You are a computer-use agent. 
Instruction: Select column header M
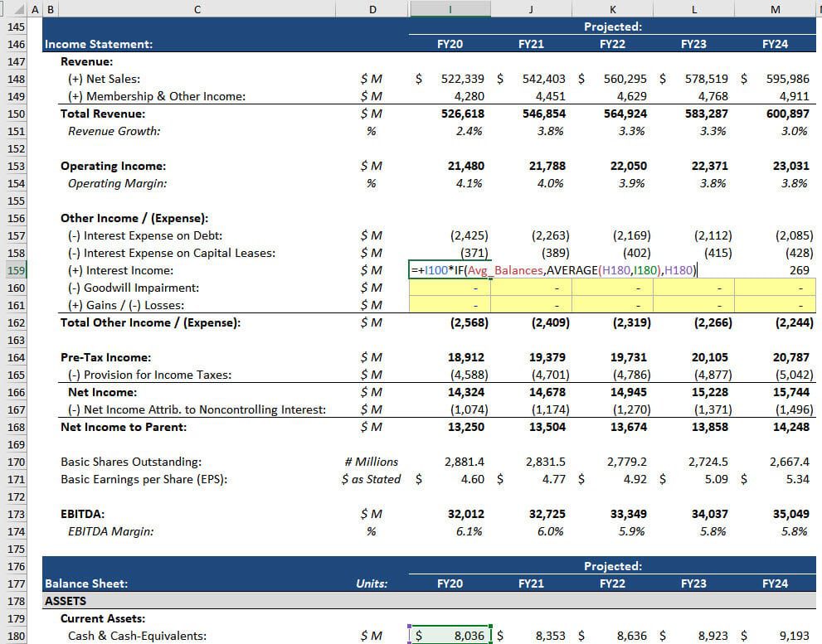775,9
